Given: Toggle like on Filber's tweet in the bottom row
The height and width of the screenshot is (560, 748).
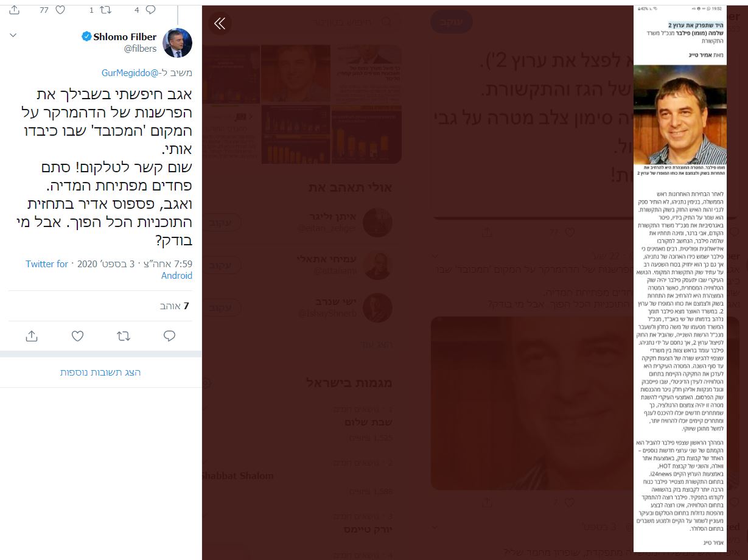Looking at the screenshot, I should [77, 335].
